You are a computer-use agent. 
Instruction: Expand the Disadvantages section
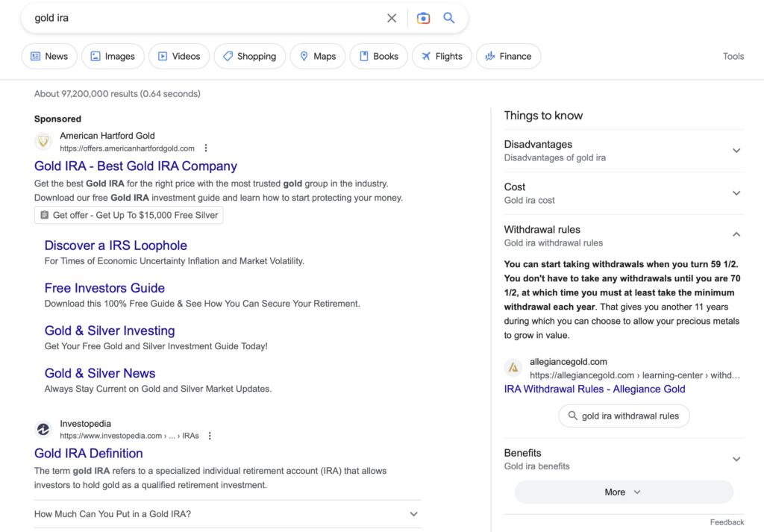(x=736, y=150)
